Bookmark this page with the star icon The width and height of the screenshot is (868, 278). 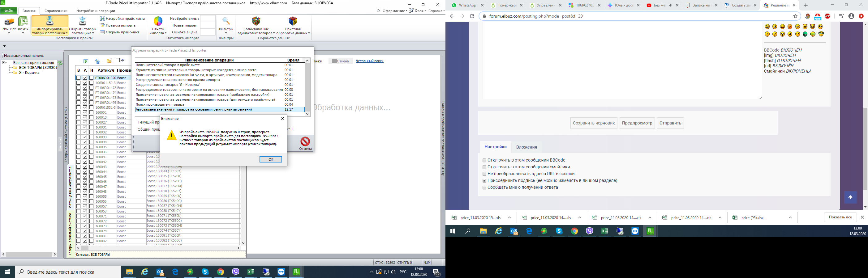[x=795, y=16]
